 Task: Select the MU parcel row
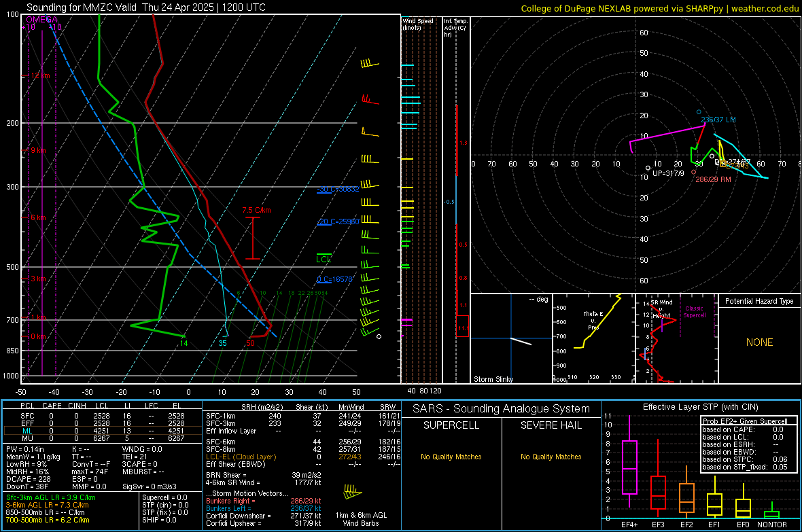(x=103, y=438)
